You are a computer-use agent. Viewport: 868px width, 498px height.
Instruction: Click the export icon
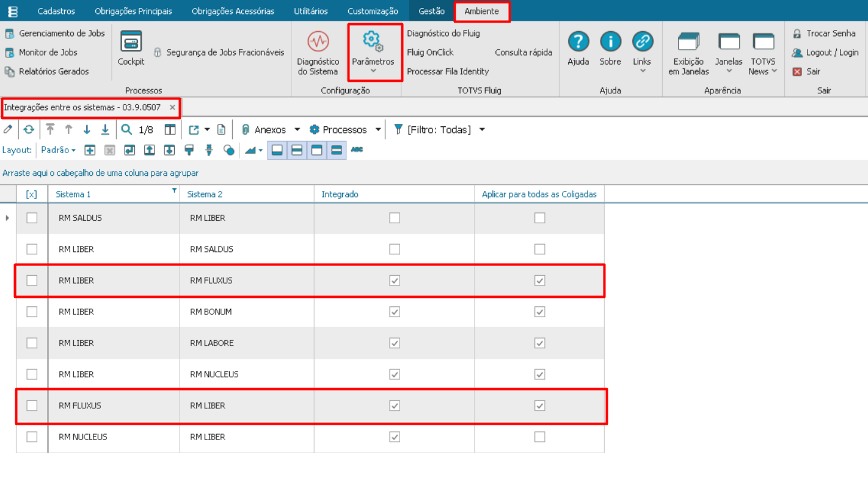tap(194, 129)
